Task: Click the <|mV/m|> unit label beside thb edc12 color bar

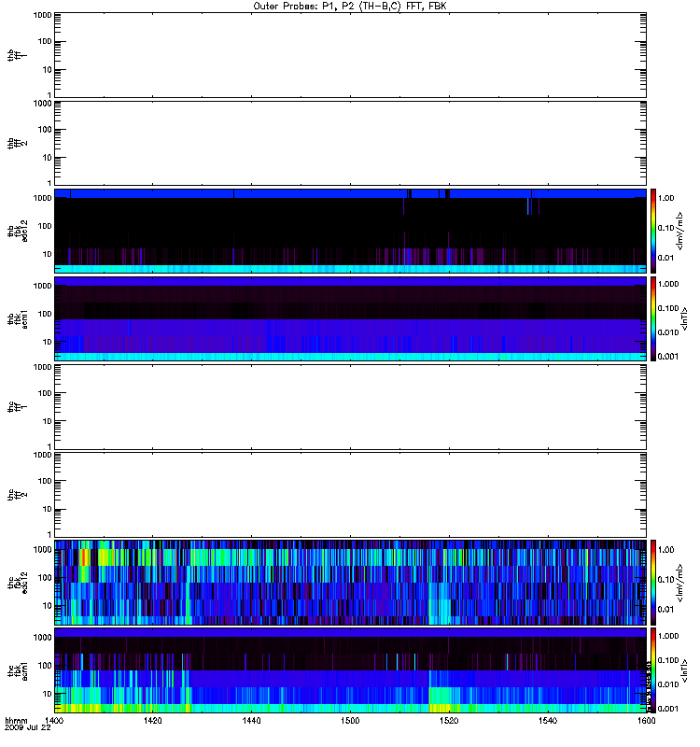Action: [680, 231]
